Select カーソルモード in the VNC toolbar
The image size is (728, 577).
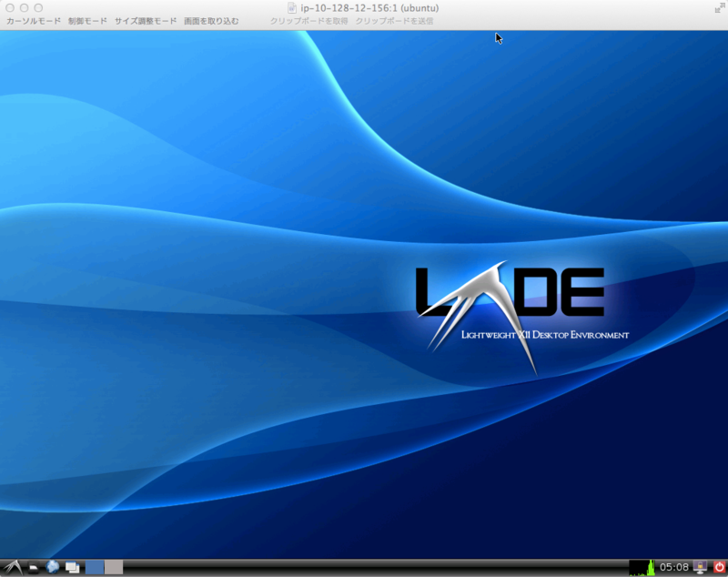click(x=34, y=21)
